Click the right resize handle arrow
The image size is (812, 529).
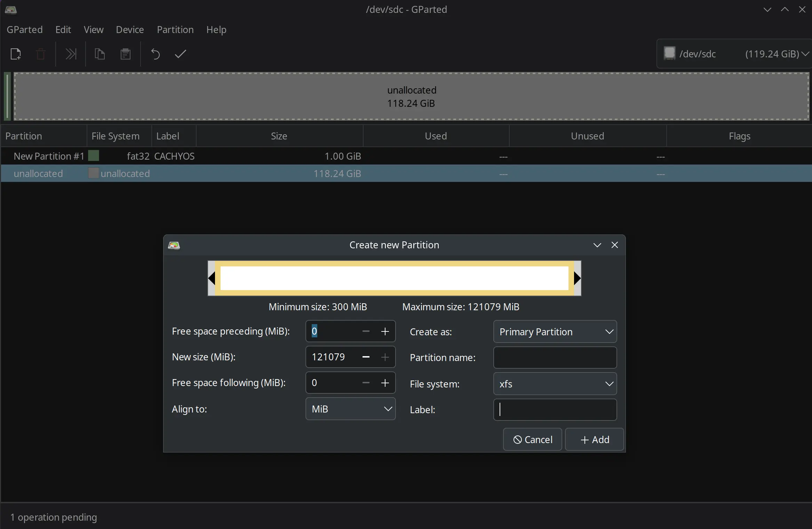[577, 278]
